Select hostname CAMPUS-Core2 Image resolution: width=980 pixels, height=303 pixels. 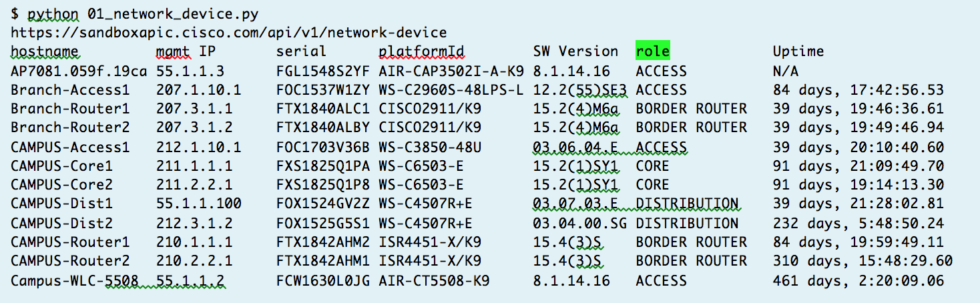(x=61, y=184)
